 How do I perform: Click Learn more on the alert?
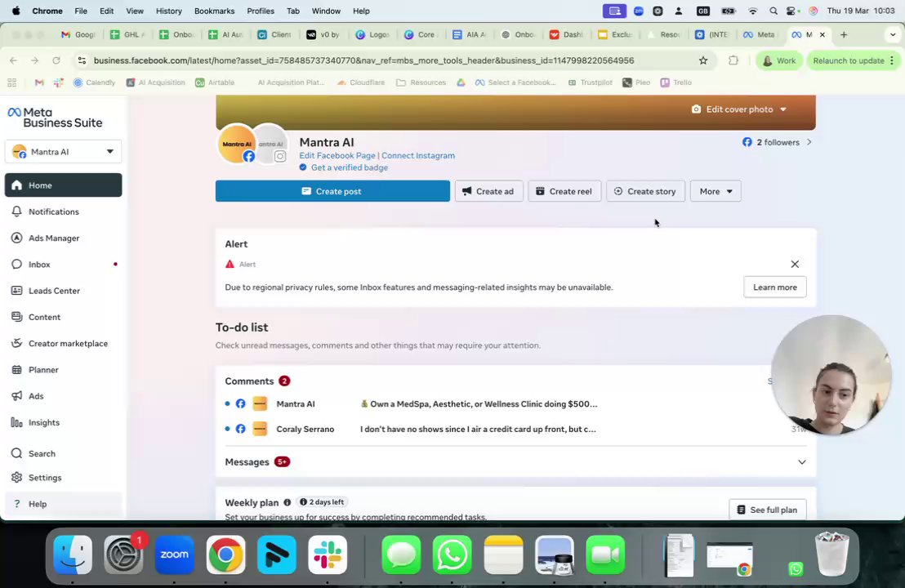point(774,287)
